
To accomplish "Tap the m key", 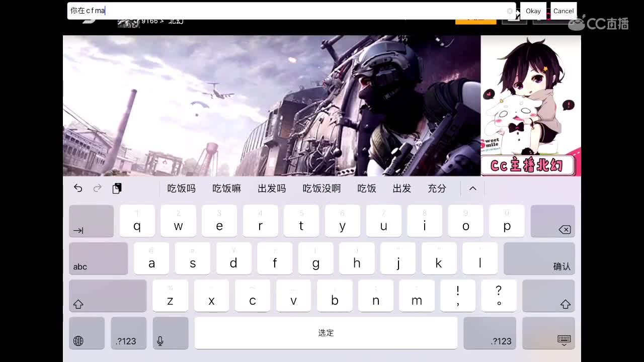I will click(x=417, y=296).
